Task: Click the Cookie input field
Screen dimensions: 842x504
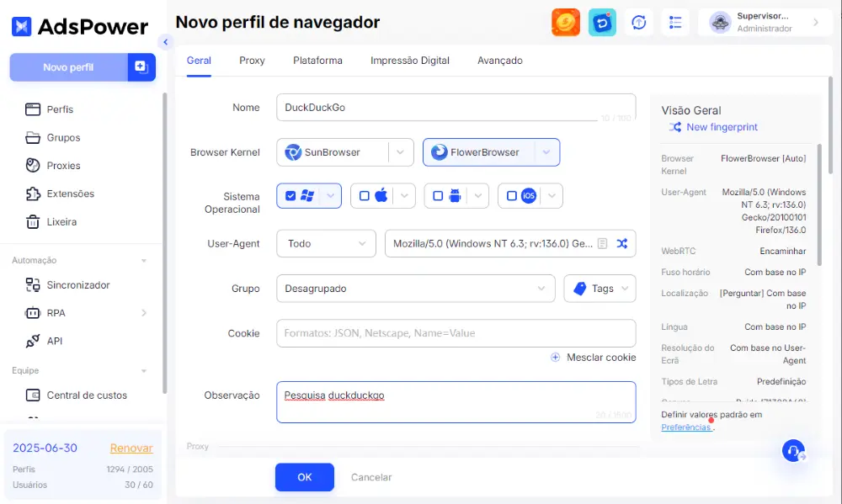Action: pyautogui.click(x=456, y=333)
